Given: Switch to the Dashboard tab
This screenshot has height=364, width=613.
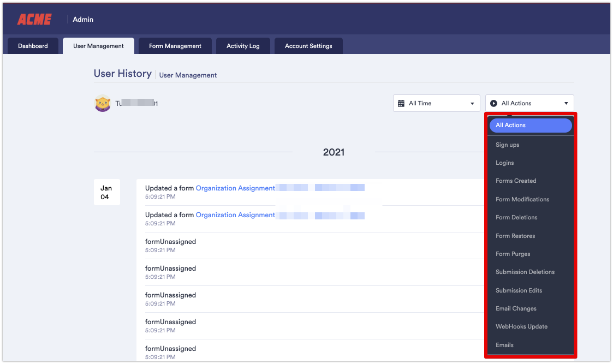Looking at the screenshot, I should (33, 46).
